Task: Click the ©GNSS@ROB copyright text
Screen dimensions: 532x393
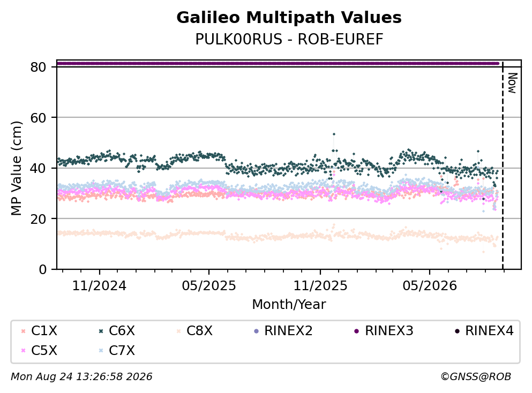Action: [476, 377]
